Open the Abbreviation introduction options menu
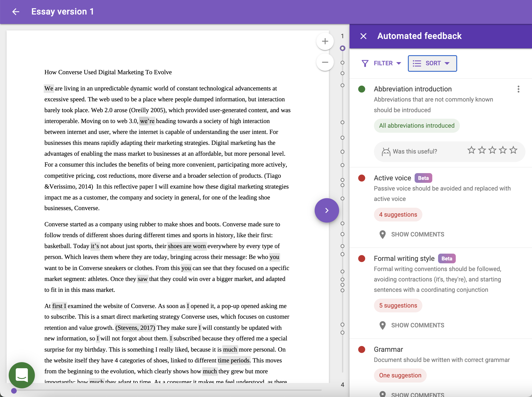 click(x=518, y=89)
